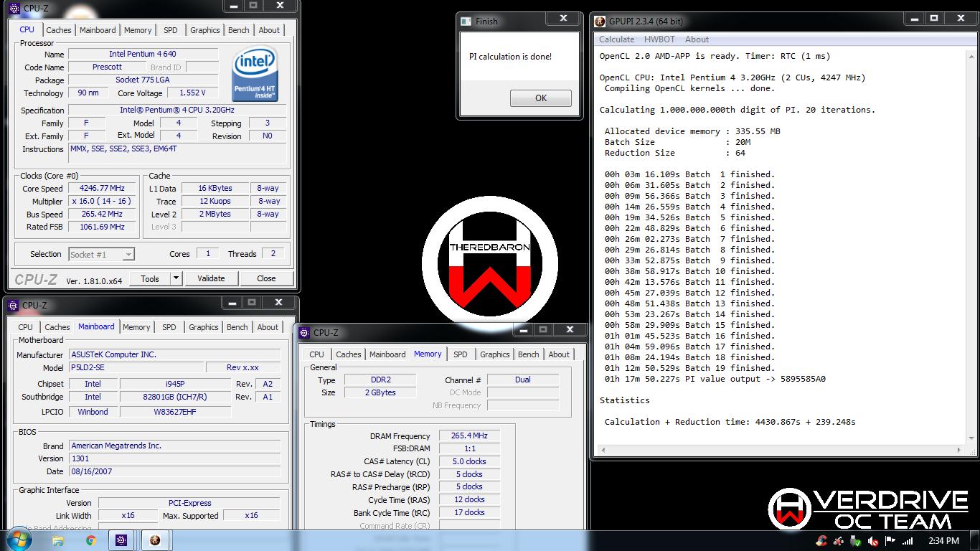Click the Batch 10 finished line in GPUPI

tap(689, 271)
